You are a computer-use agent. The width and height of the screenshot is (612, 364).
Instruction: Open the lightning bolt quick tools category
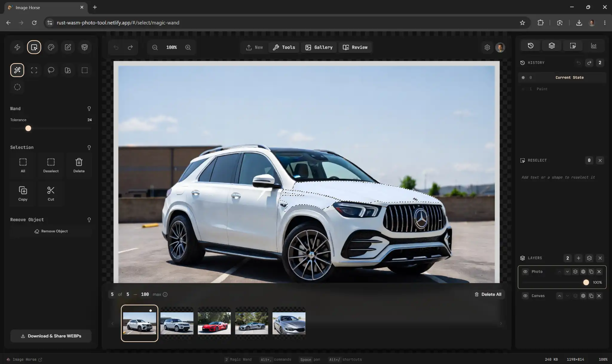click(x=17, y=47)
